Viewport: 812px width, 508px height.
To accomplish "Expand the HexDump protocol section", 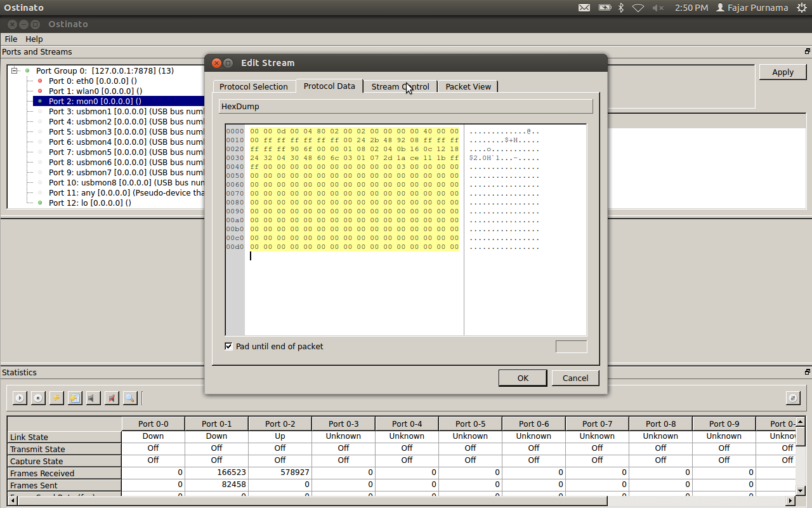I will (x=405, y=106).
